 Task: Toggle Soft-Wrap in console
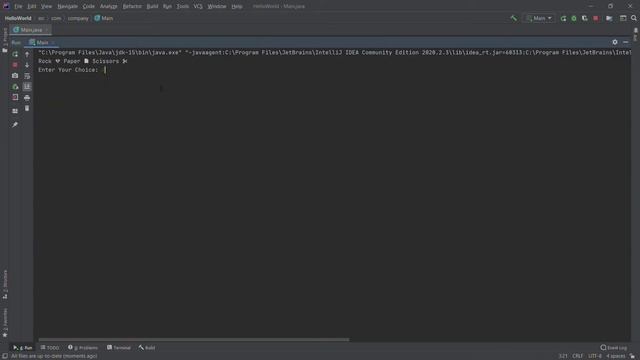(27, 76)
